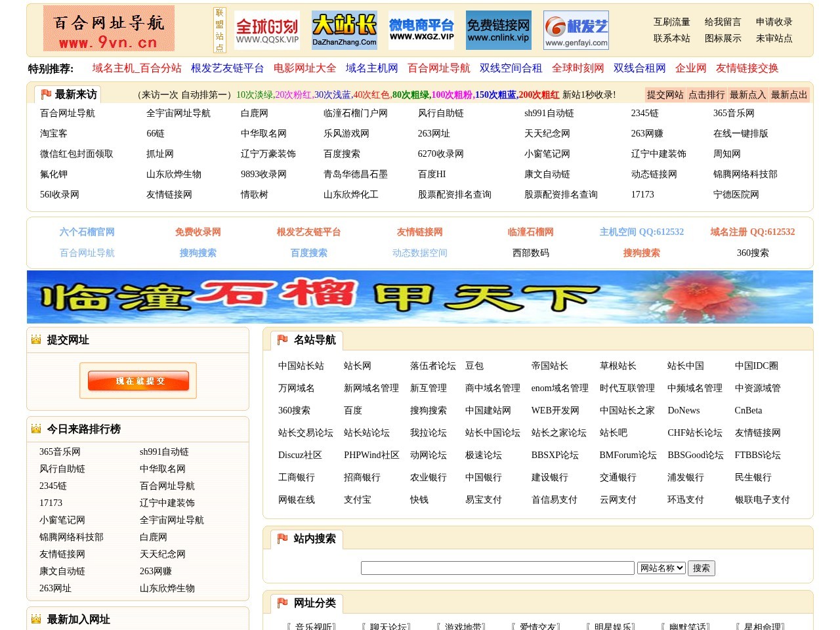
Task: Open the 支付宝 link in 名站导航
Action: coord(357,499)
